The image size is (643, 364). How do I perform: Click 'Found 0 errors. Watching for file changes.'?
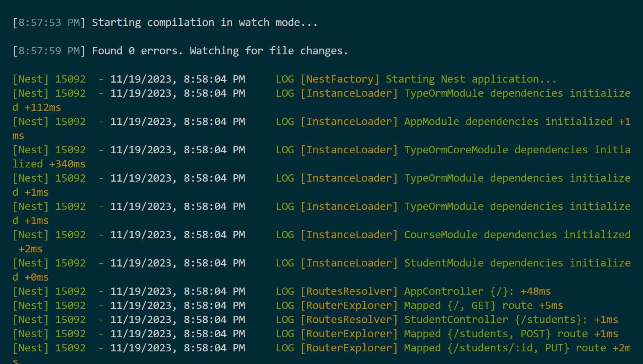coord(220,51)
